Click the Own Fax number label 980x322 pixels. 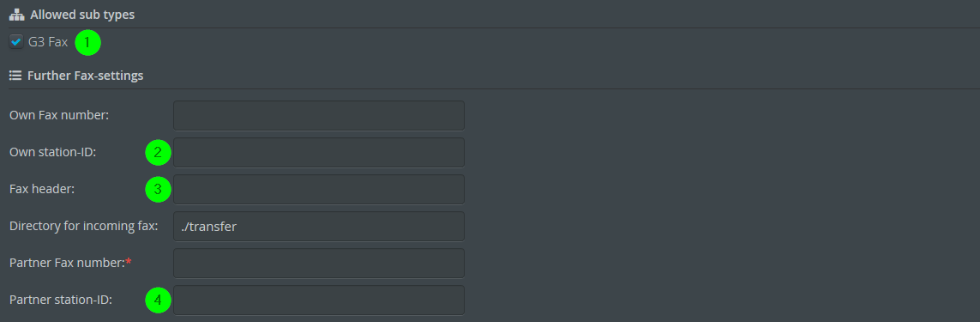pos(59,115)
